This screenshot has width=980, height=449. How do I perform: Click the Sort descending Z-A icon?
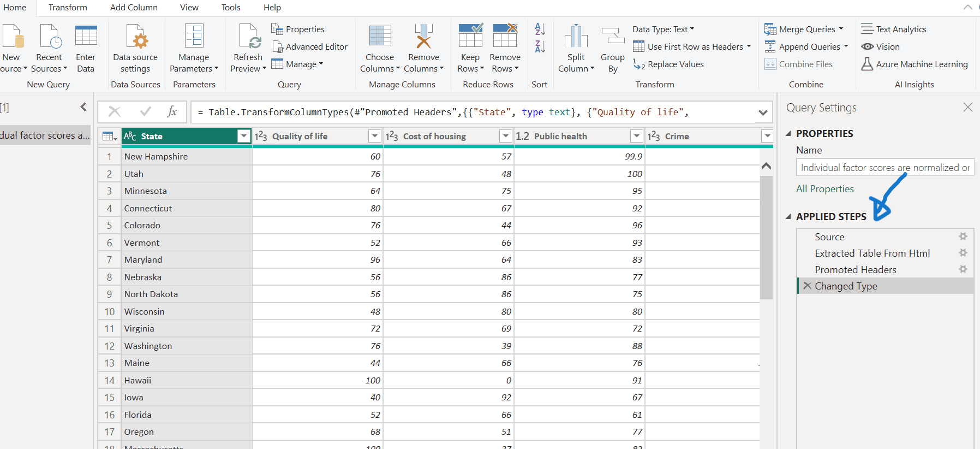click(x=540, y=46)
